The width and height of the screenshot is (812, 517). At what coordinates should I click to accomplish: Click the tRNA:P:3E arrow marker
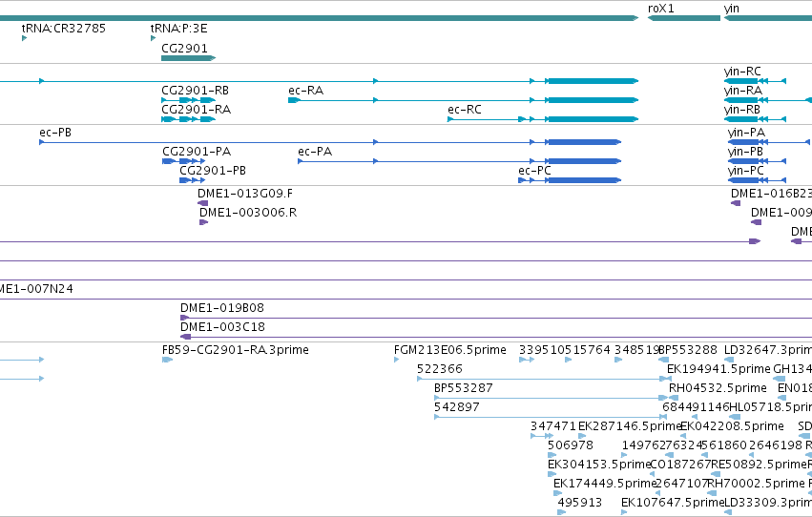[153, 38]
